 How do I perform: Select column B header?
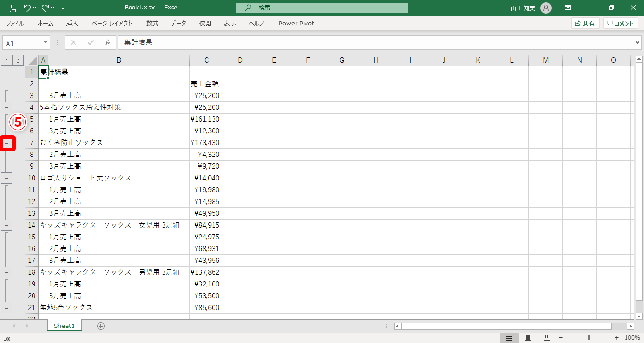coord(119,60)
